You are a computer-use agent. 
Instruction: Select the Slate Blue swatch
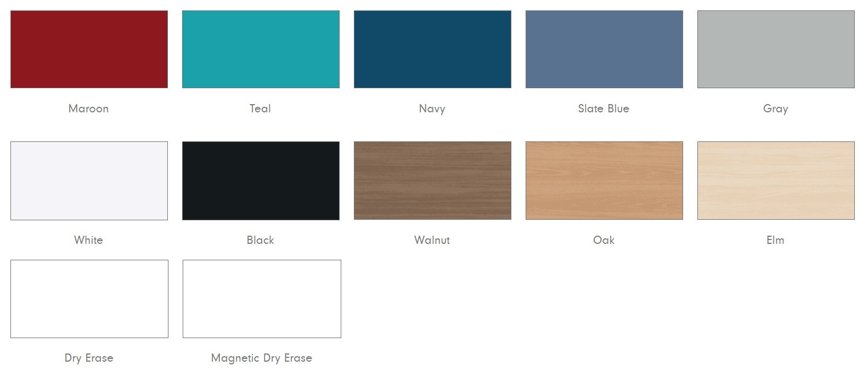point(604,49)
